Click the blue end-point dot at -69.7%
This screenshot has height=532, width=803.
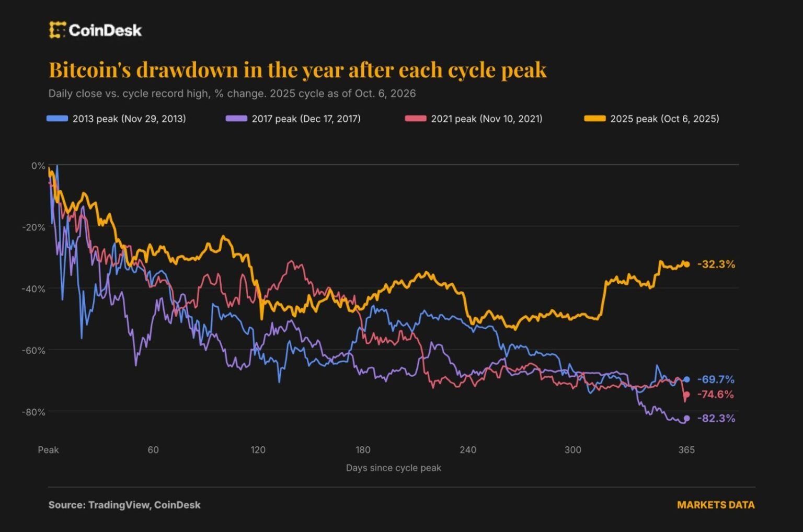point(687,379)
